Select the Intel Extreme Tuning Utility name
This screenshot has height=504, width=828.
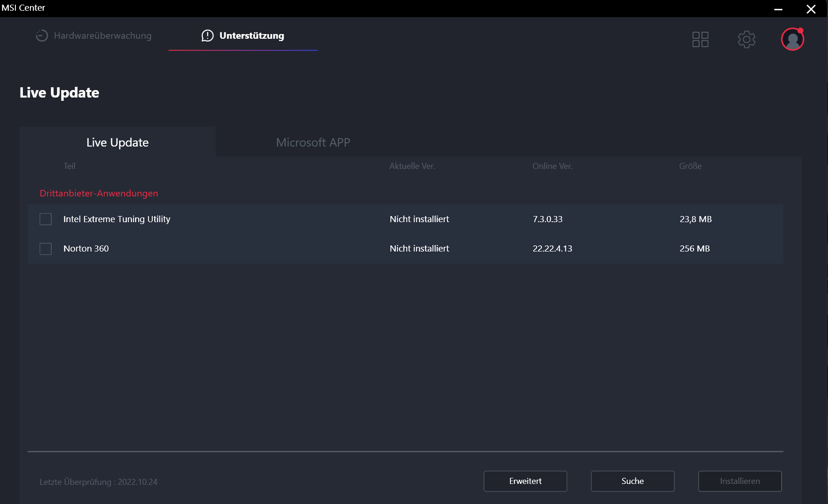(117, 219)
